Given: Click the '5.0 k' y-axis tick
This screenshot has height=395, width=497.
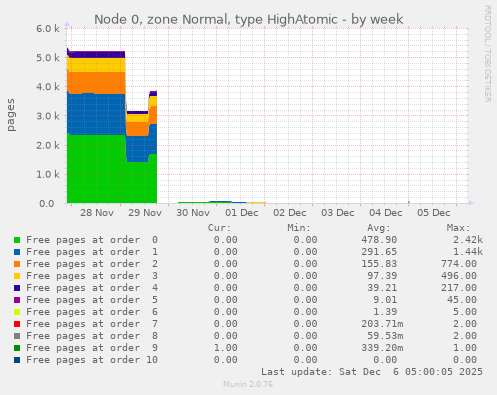Looking at the screenshot, I should (48, 58).
